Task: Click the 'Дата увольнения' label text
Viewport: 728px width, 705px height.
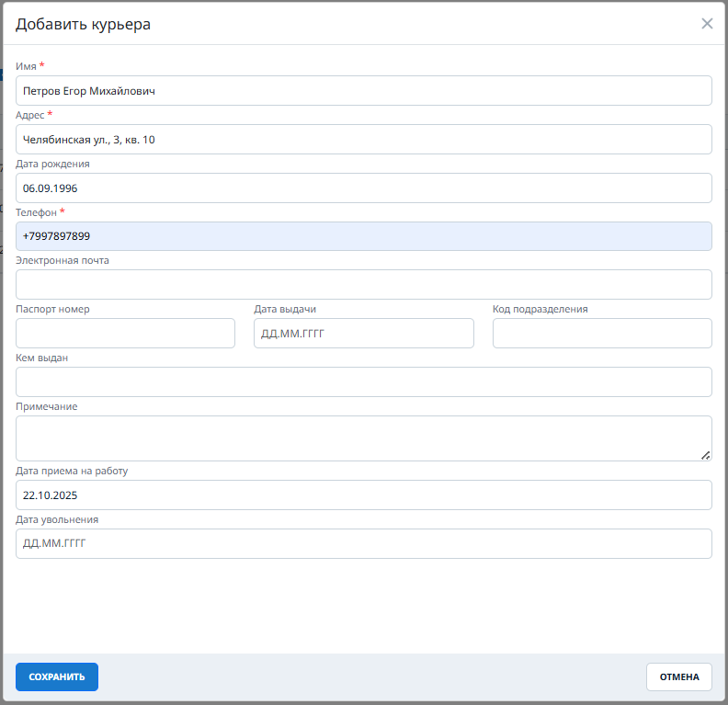Action: coord(57,519)
